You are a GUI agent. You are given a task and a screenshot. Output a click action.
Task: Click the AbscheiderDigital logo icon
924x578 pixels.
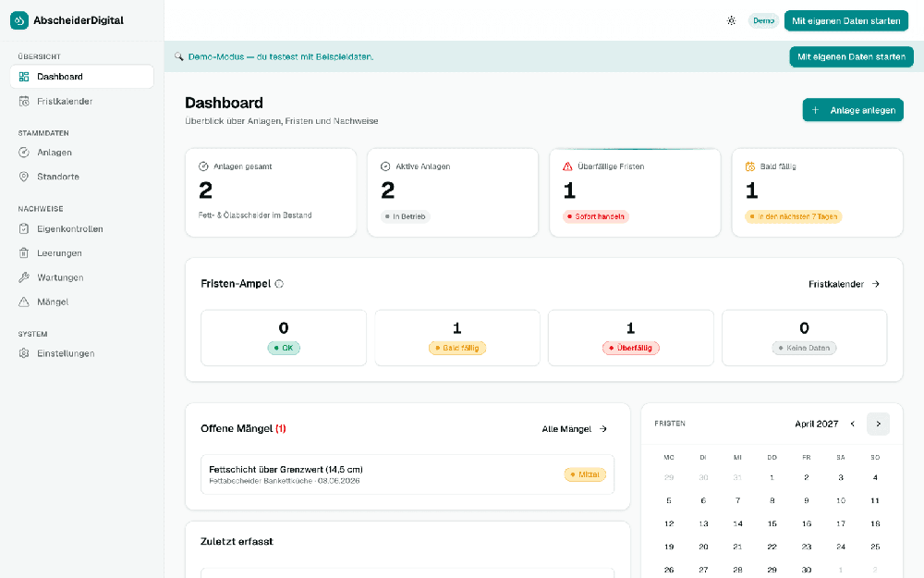click(19, 20)
